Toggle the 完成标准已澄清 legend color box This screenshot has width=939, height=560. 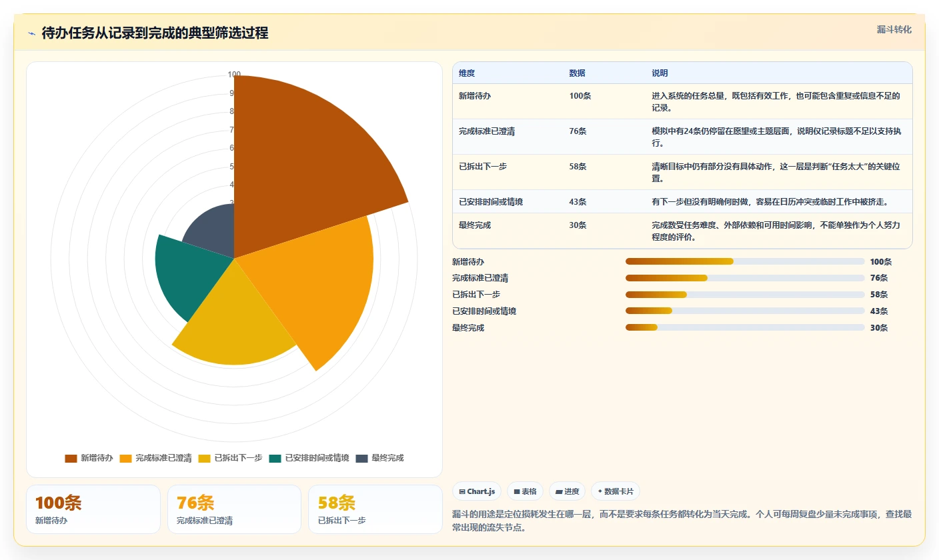(125, 458)
